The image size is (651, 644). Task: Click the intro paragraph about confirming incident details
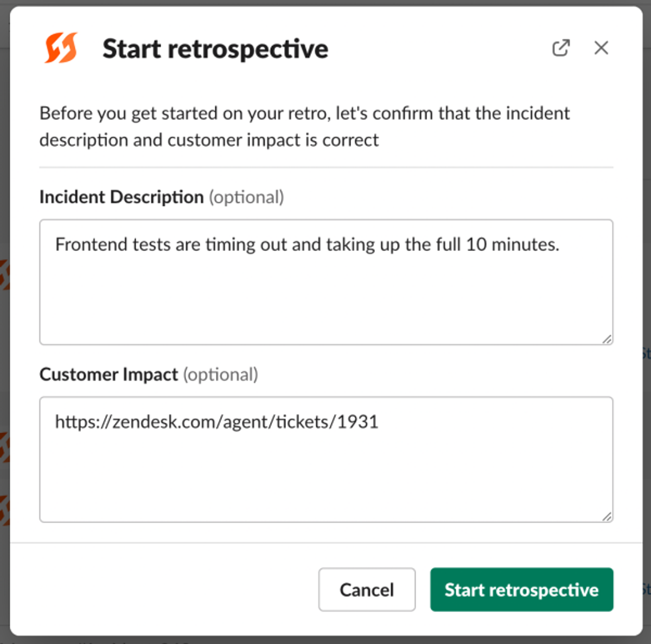304,126
